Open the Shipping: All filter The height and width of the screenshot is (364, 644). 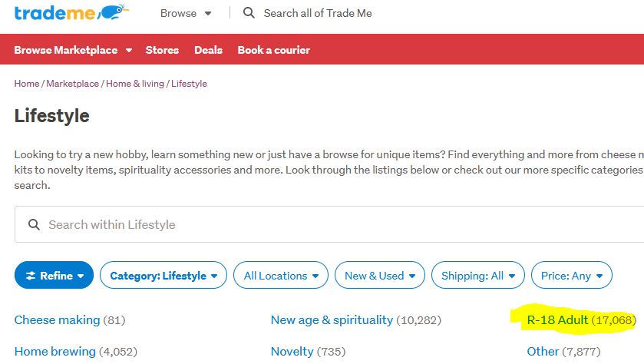478,276
